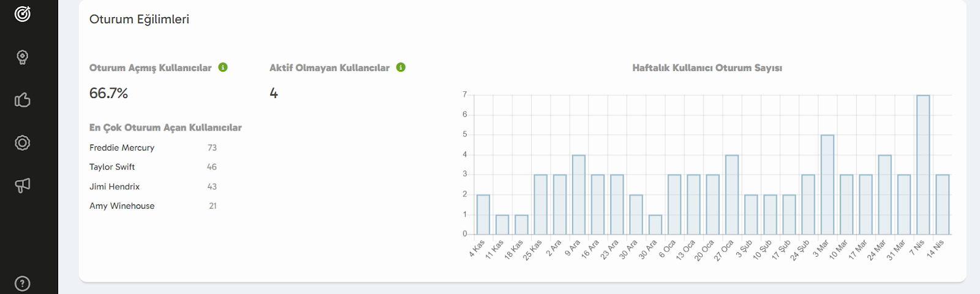
Task: Select the 3 Mar bar in chart
Action: (827, 185)
